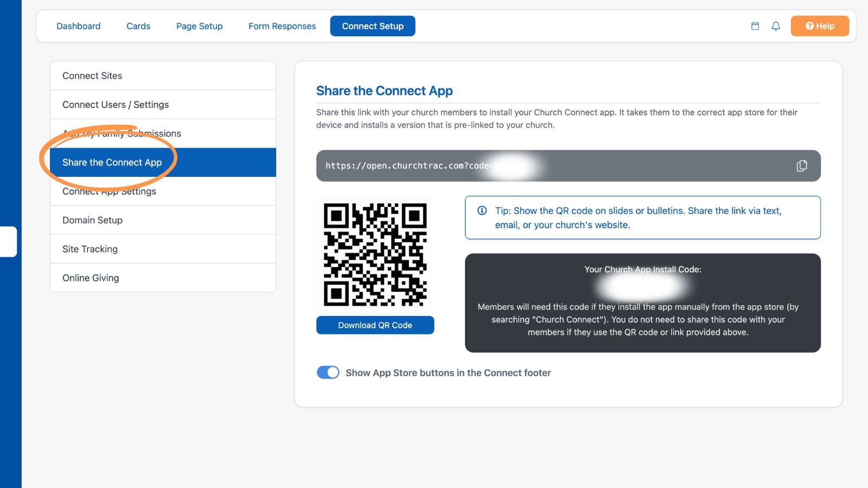
Task: Open the Cards tab
Action: click(x=138, y=26)
